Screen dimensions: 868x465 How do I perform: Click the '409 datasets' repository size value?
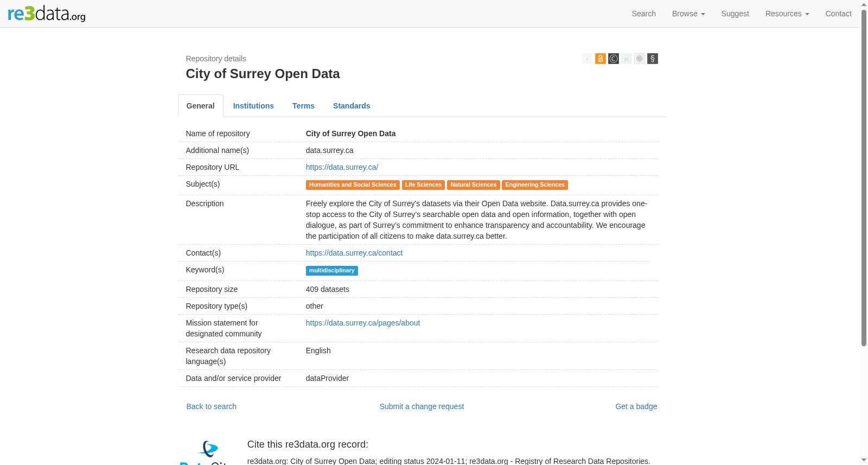(328, 289)
